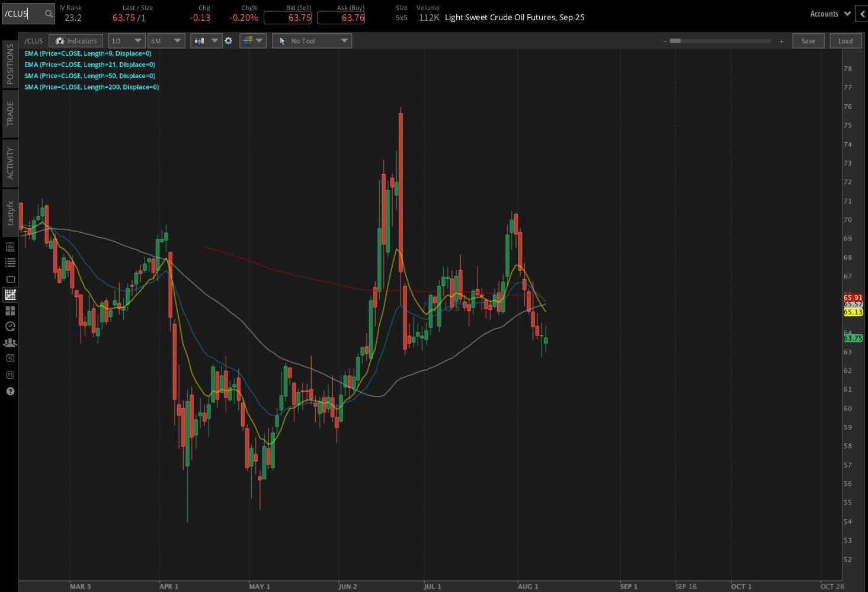Open the grid layout icon in sidebar
This screenshot has width=868, height=592.
point(9,311)
